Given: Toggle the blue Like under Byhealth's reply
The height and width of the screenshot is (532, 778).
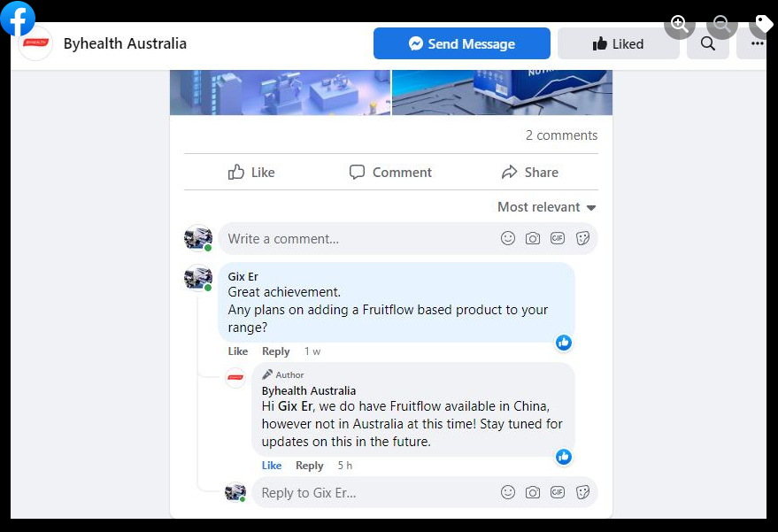Looking at the screenshot, I should (x=272, y=466).
